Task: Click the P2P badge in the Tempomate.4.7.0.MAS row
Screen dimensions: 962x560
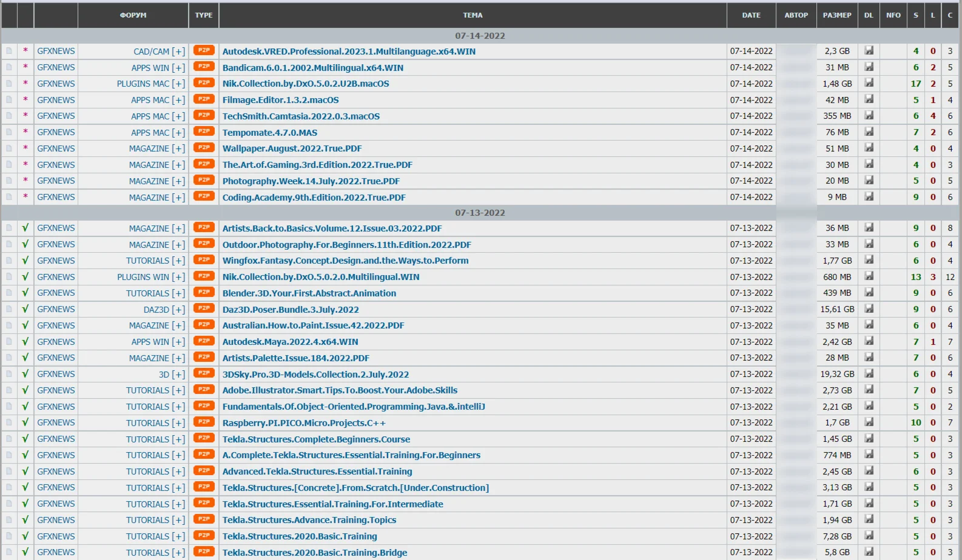Action: [204, 132]
